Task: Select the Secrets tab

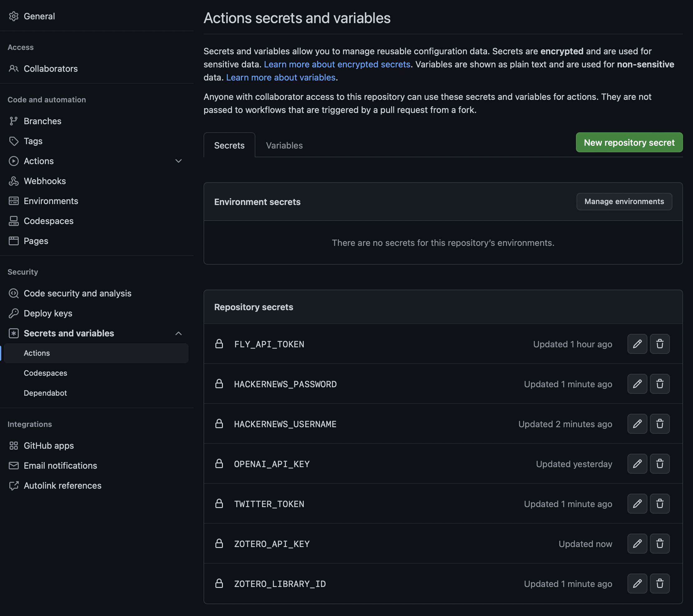Action: point(229,145)
